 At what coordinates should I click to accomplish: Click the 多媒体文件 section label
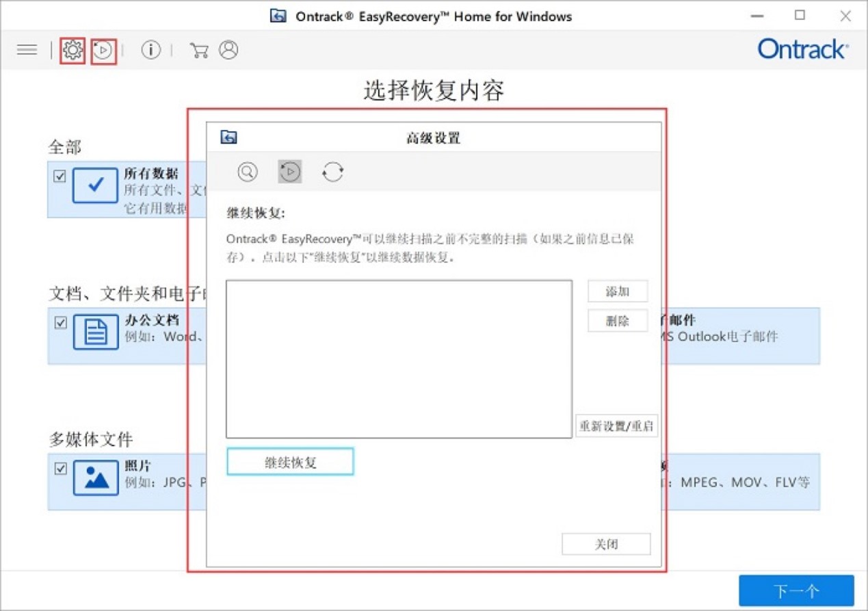point(90,439)
